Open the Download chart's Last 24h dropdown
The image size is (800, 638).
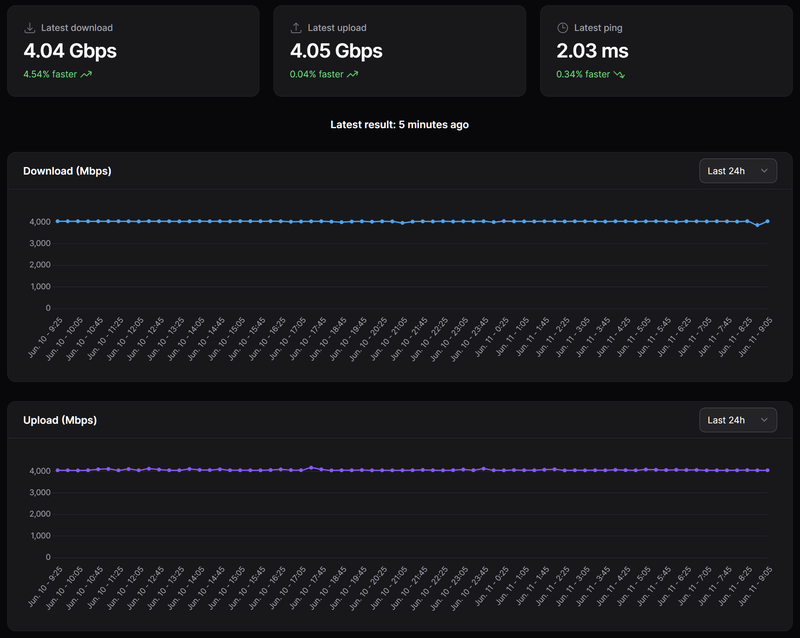pyautogui.click(x=737, y=171)
